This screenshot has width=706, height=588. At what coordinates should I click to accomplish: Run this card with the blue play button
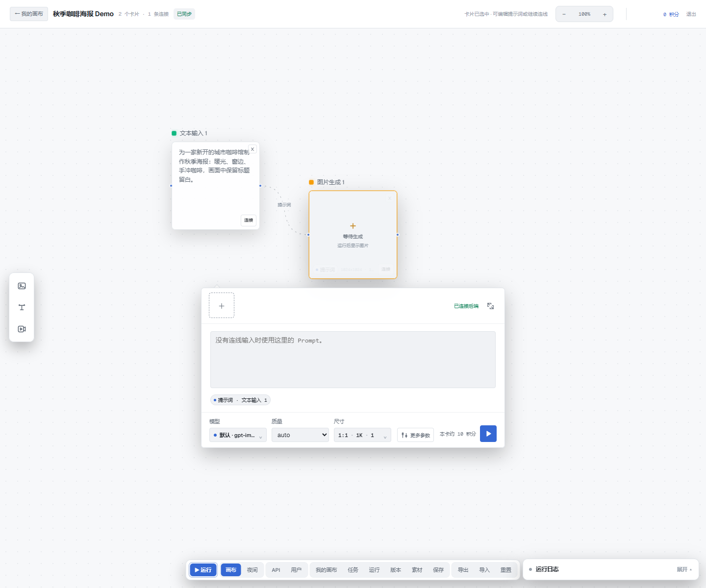[x=488, y=434]
